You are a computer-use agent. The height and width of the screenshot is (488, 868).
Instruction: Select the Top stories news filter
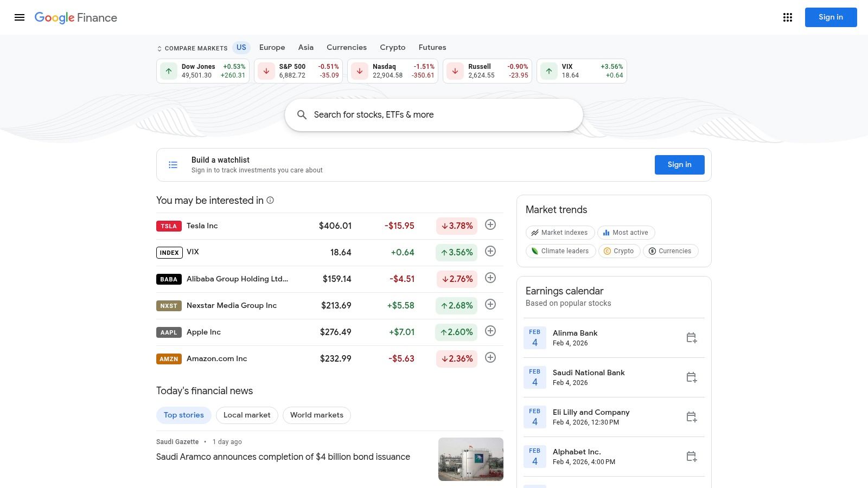click(184, 415)
